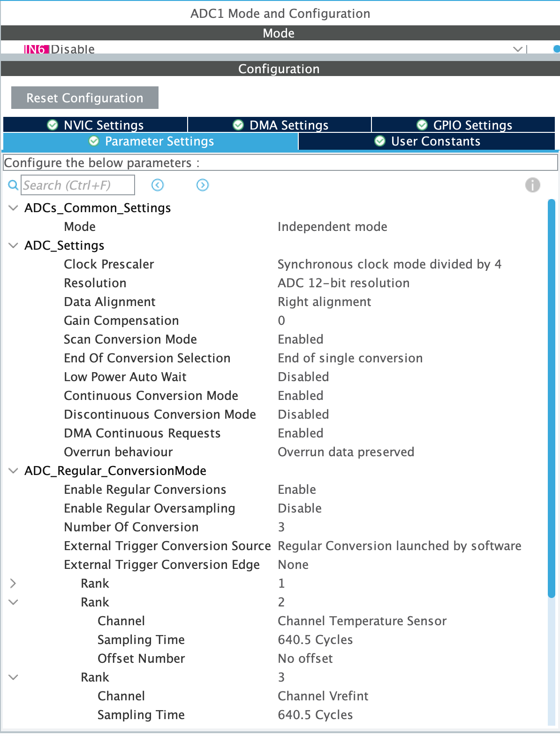The image size is (560, 736).
Task: Disable DMA Continuous Requests
Action: (301, 433)
